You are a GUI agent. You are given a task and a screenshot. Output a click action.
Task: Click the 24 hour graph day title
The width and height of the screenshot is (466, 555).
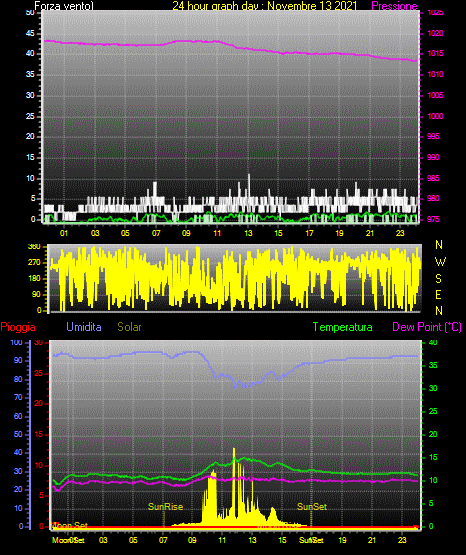[265, 6]
